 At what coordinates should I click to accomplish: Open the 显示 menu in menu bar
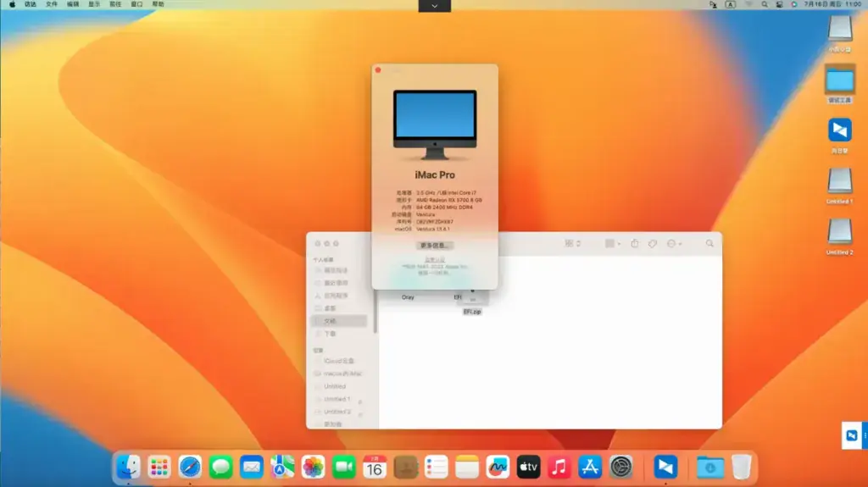pos(94,4)
